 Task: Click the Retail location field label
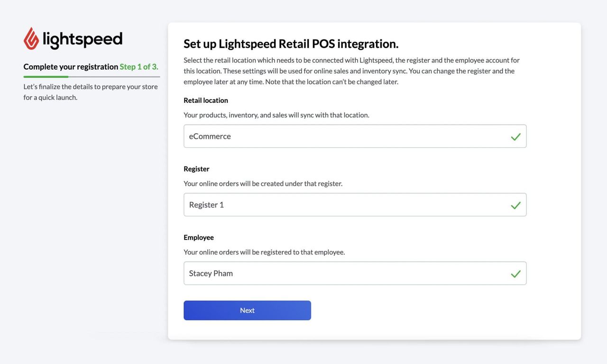pyautogui.click(x=205, y=99)
